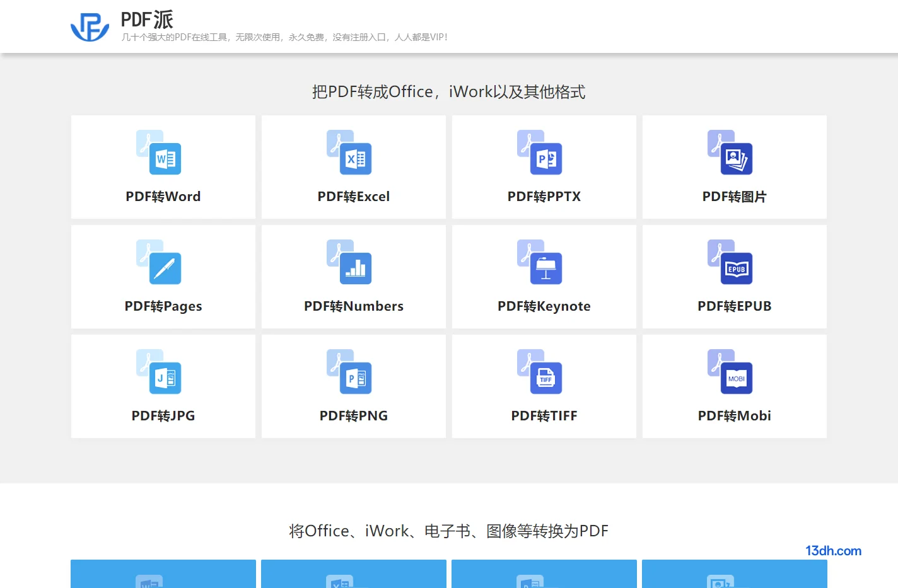Open the PDF转TIFF label link
This screenshot has height=588, width=898.
click(x=544, y=416)
